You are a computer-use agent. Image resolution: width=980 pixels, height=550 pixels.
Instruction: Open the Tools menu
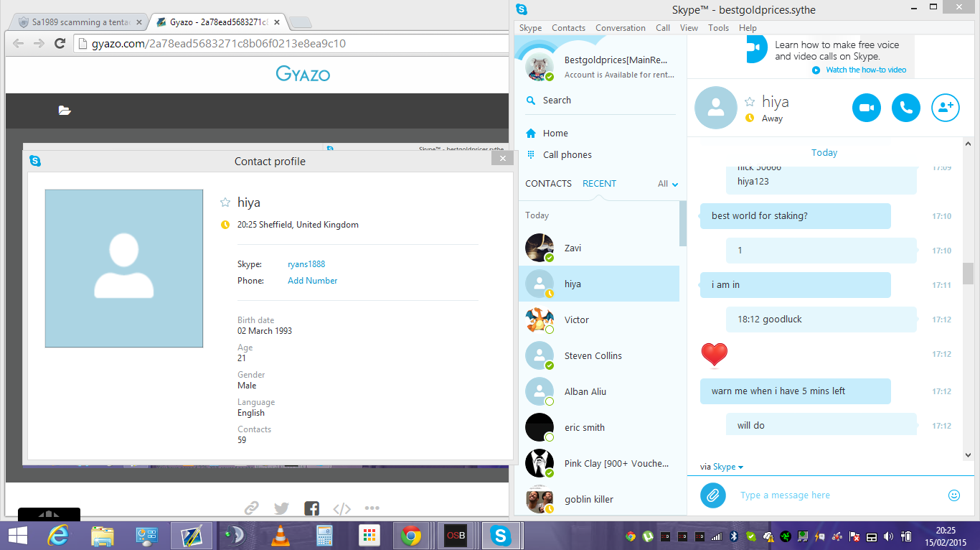point(718,28)
